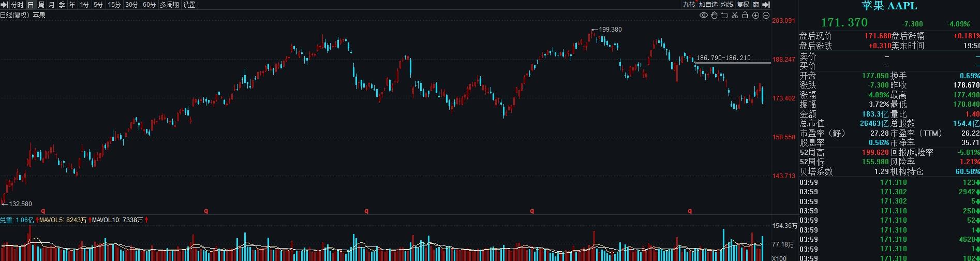Select the 5分 five-minute period
Screen dimensions: 980x261
[98, 5]
